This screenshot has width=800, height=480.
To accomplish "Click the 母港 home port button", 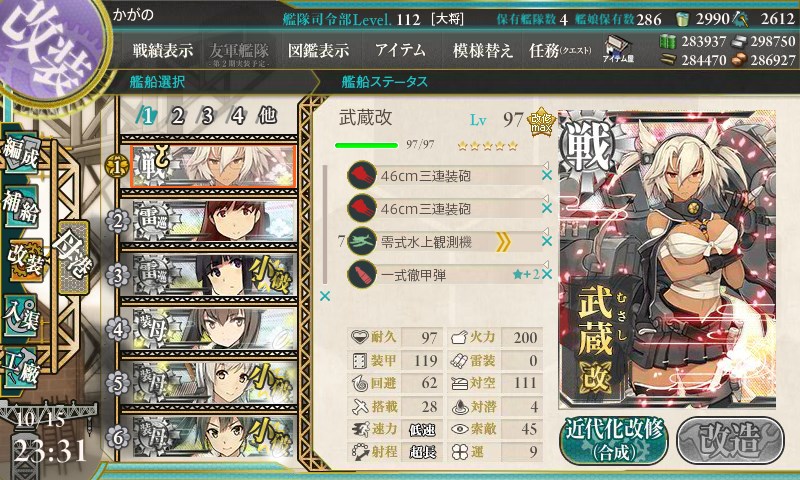I will [73, 258].
